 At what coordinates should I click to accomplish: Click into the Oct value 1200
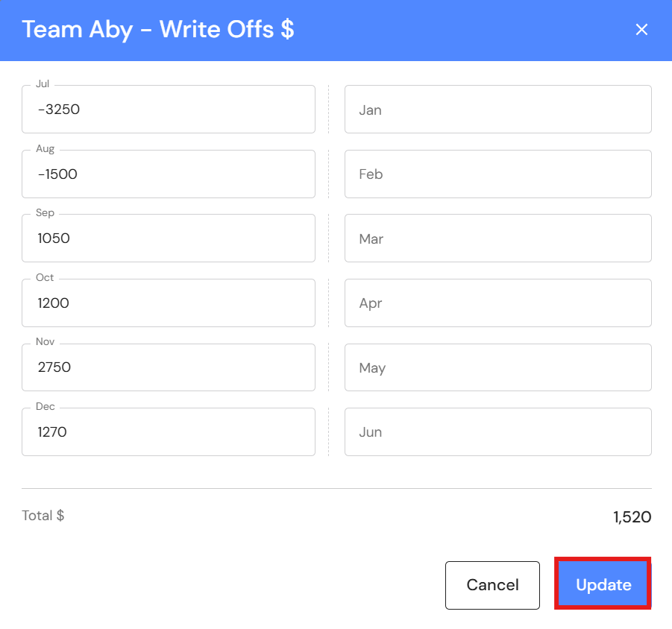click(168, 303)
